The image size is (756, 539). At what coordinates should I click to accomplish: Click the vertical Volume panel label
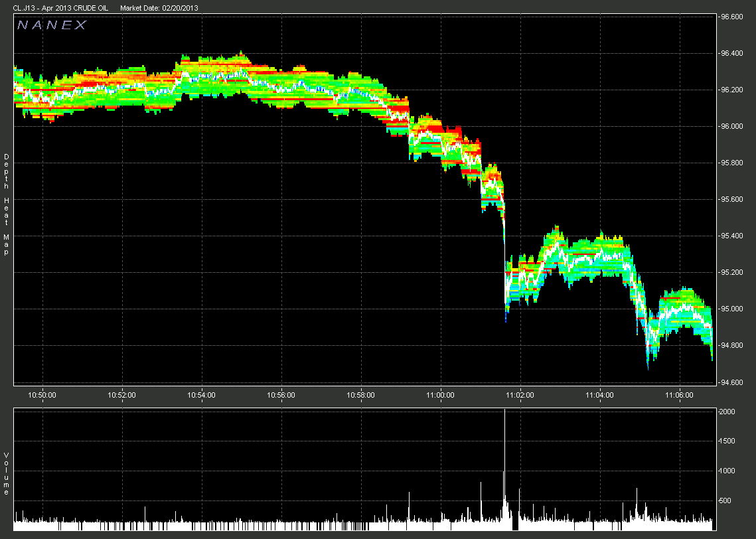click(7, 474)
